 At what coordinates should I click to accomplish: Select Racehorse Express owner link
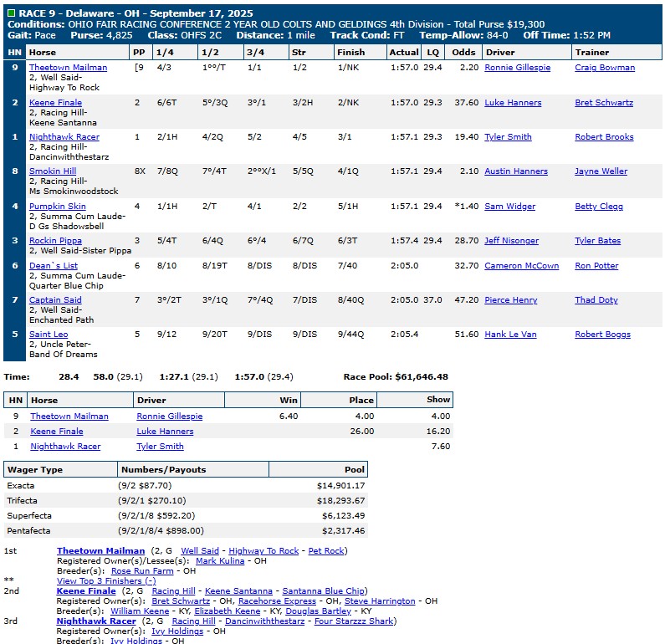tap(277, 601)
